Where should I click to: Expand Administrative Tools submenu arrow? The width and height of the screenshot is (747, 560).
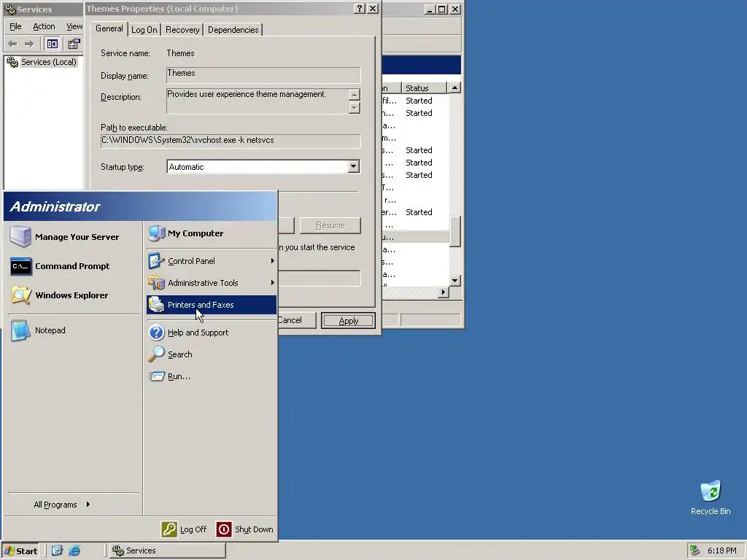click(x=273, y=283)
